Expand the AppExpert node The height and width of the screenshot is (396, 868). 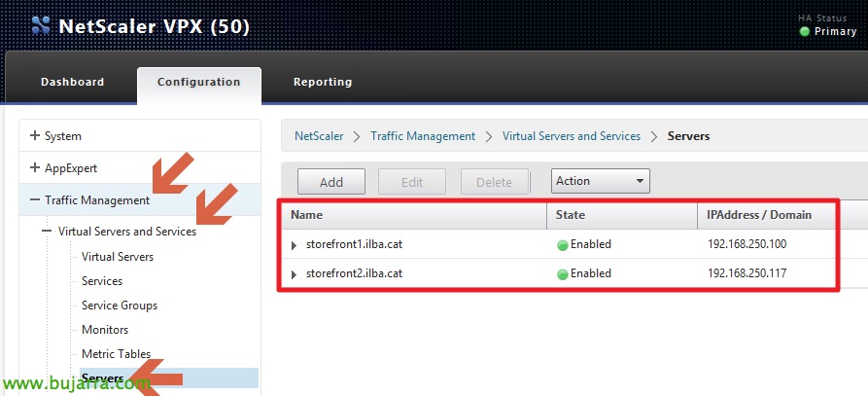[x=35, y=167]
